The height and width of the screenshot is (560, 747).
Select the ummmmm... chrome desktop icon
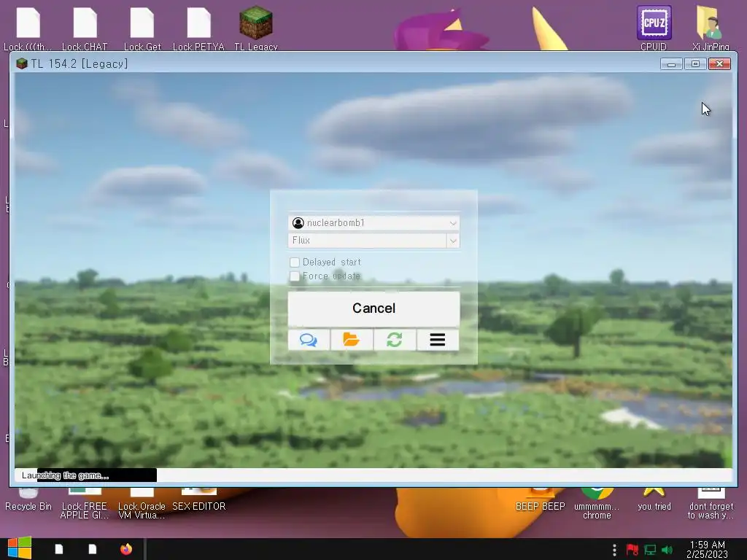(x=597, y=505)
